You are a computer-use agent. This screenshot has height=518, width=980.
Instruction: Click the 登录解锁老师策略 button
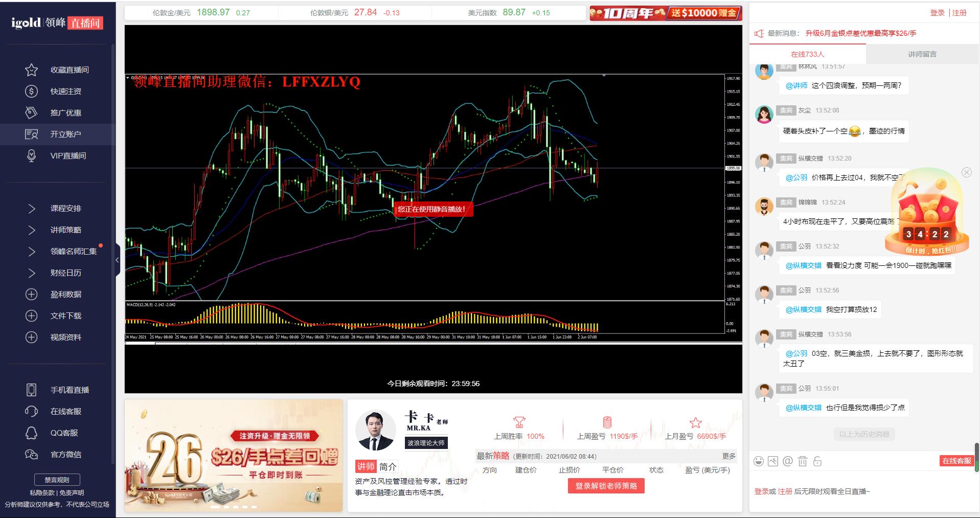coord(606,486)
